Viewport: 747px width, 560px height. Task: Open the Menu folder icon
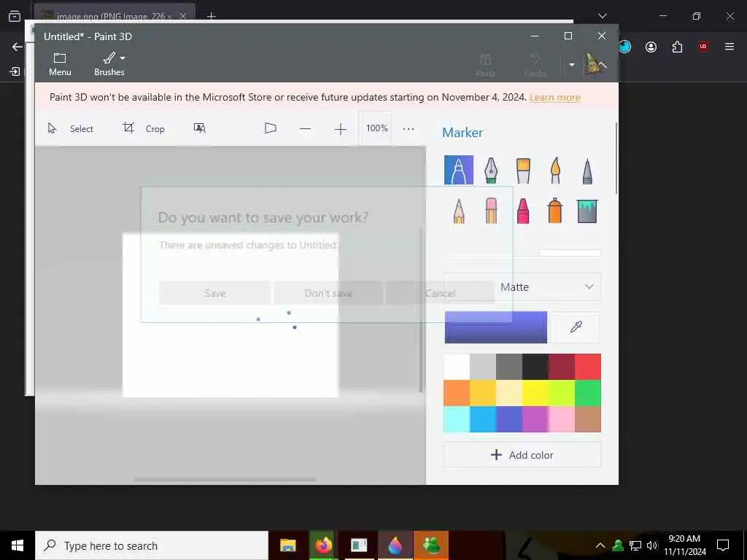(60, 64)
